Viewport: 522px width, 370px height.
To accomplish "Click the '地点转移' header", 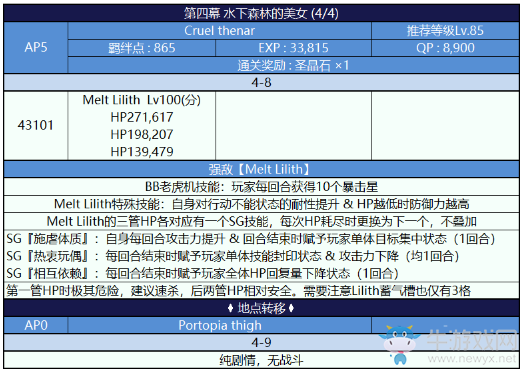I will coord(261,308).
